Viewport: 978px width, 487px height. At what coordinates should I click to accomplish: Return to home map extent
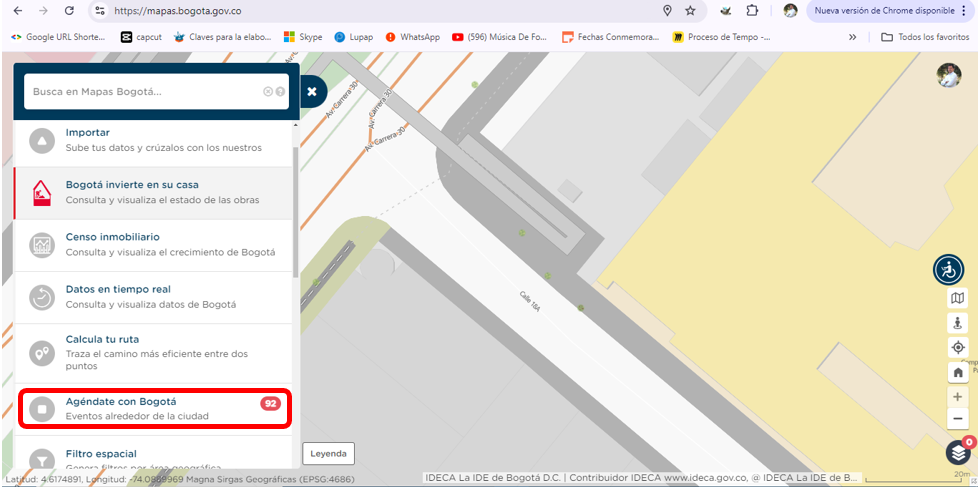click(x=958, y=372)
